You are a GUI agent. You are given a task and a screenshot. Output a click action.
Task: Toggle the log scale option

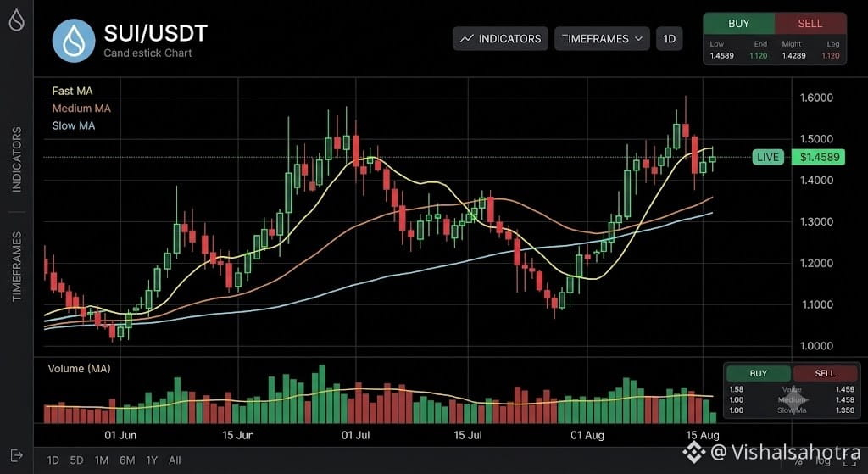[822, 460]
